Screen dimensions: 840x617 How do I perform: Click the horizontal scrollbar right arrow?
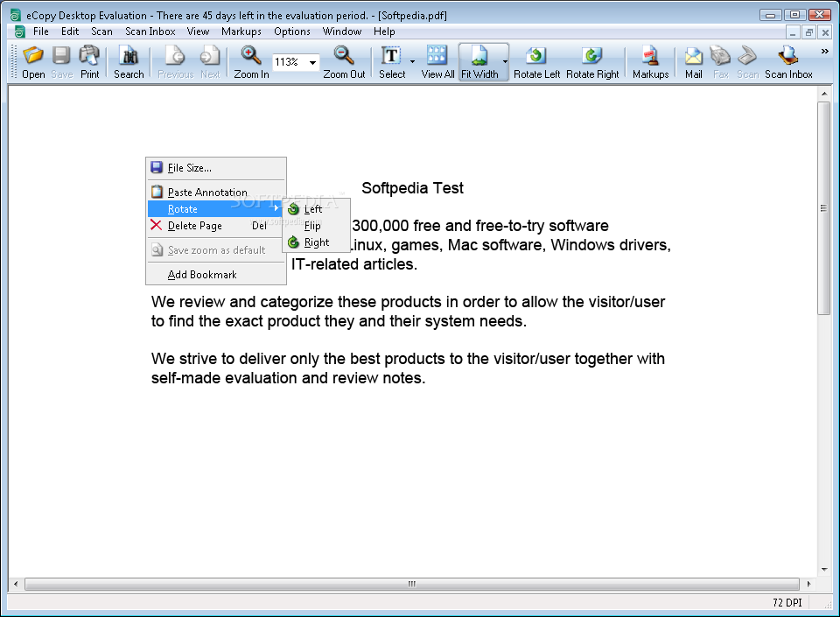coord(808,584)
